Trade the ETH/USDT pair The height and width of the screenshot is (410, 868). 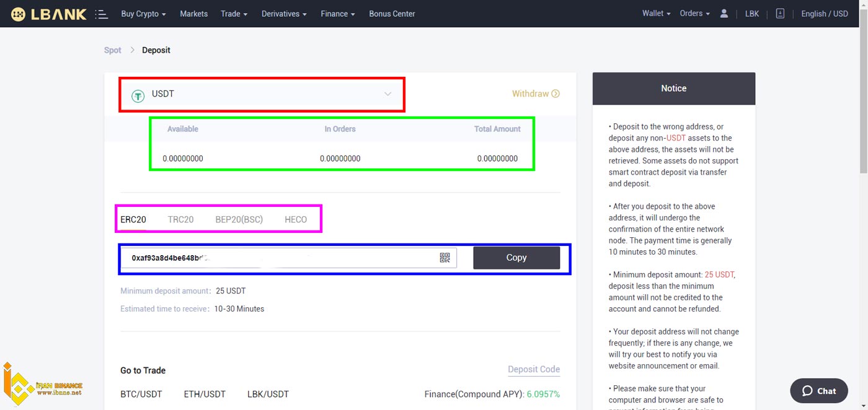(205, 394)
